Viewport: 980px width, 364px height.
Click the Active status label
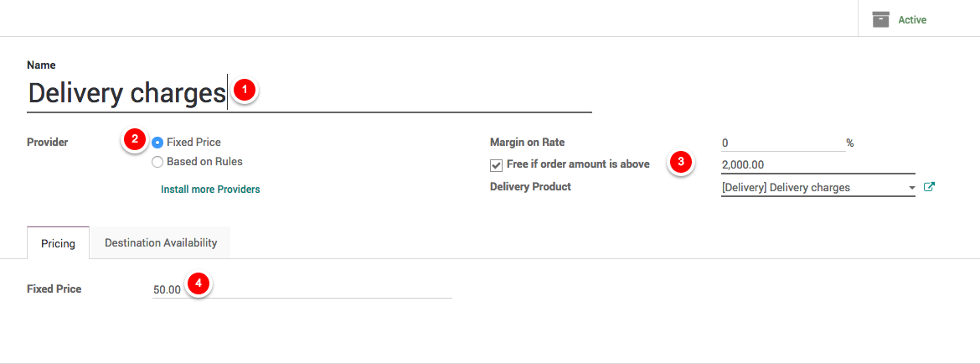(x=912, y=19)
